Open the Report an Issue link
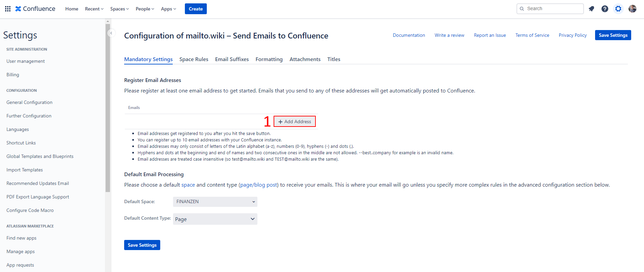 (x=490, y=35)
